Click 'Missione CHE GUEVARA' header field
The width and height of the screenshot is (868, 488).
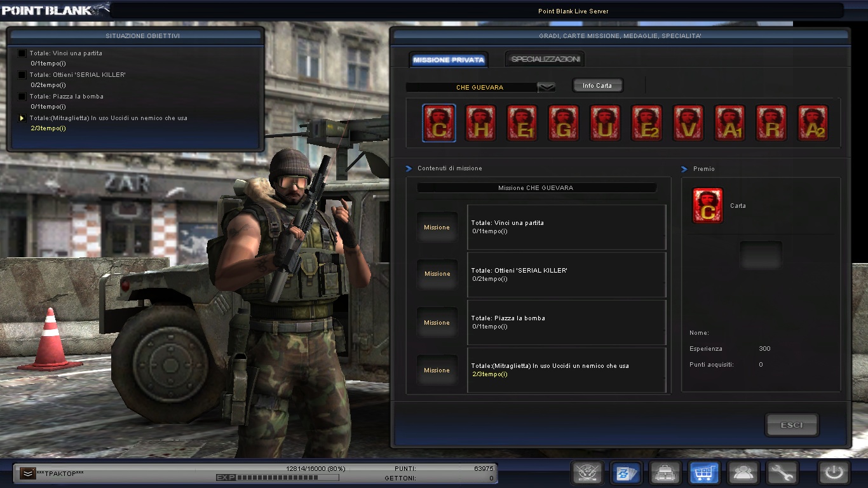(x=536, y=188)
